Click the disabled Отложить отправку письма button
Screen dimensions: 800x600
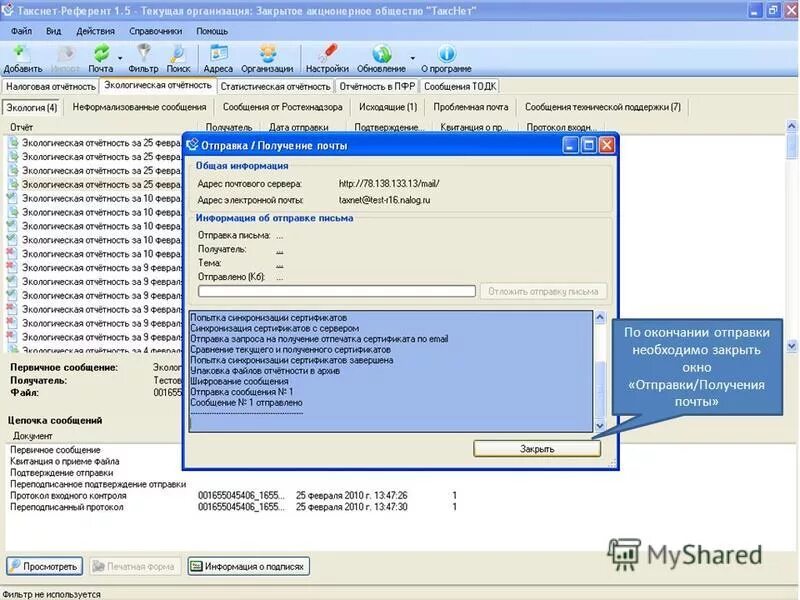[543, 291]
